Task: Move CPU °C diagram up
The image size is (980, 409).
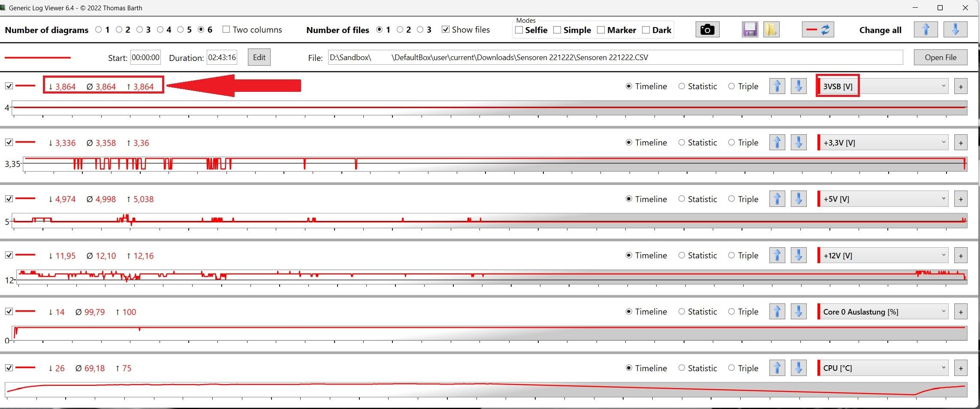Action: (x=777, y=368)
